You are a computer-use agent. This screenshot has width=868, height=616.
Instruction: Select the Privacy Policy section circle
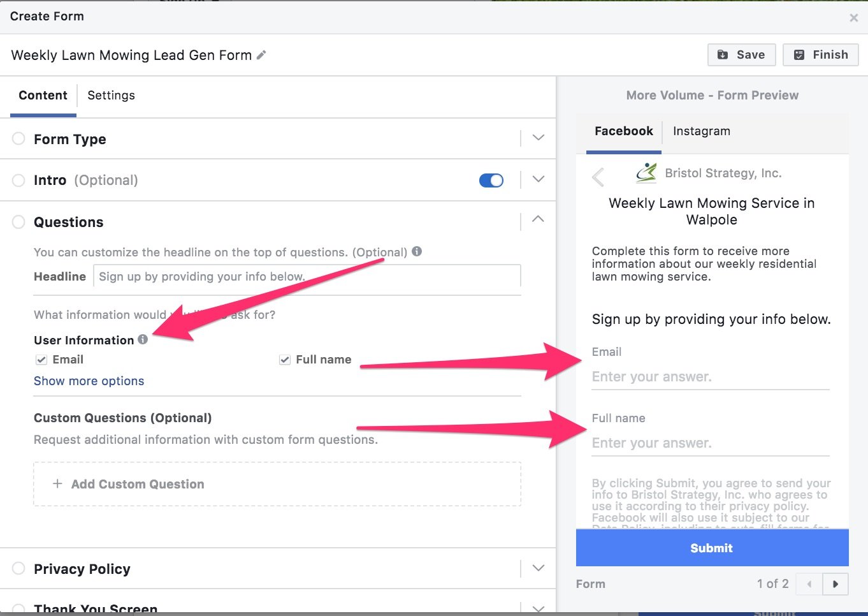coord(18,568)
